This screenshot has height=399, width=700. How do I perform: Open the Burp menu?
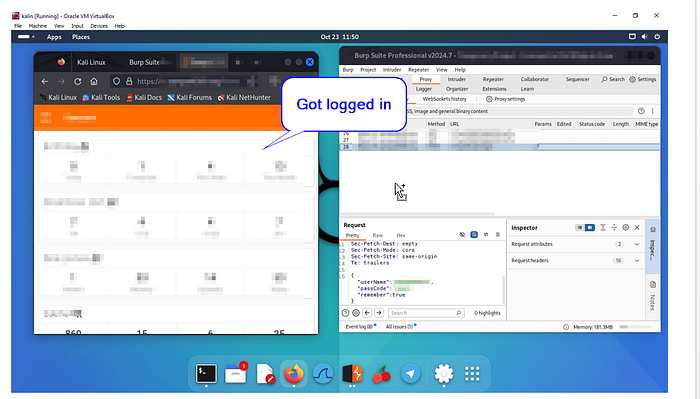[x=348, y=70]
